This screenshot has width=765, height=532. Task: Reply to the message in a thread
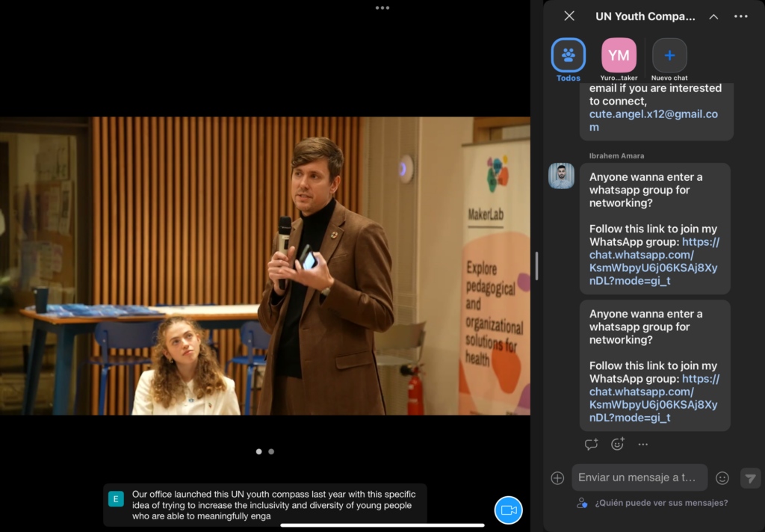click(x=591, y=445)
